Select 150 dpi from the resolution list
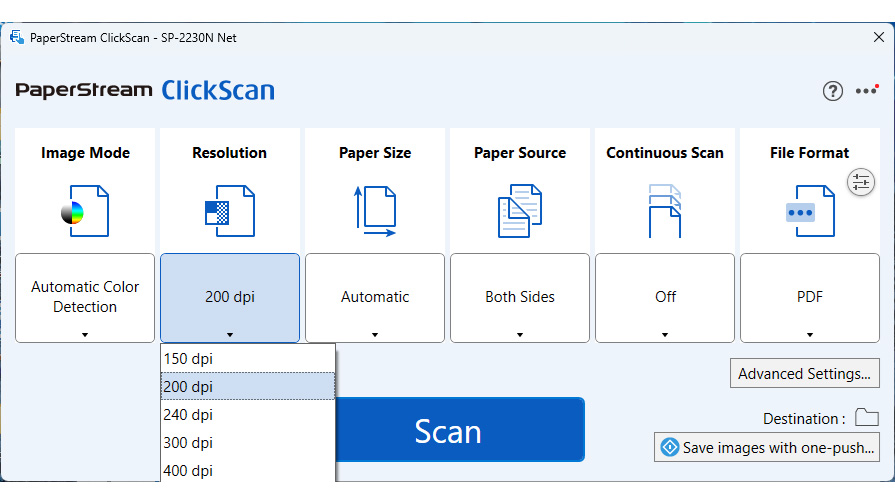Screen dimensions: 895x504 [x=248, y=358]
